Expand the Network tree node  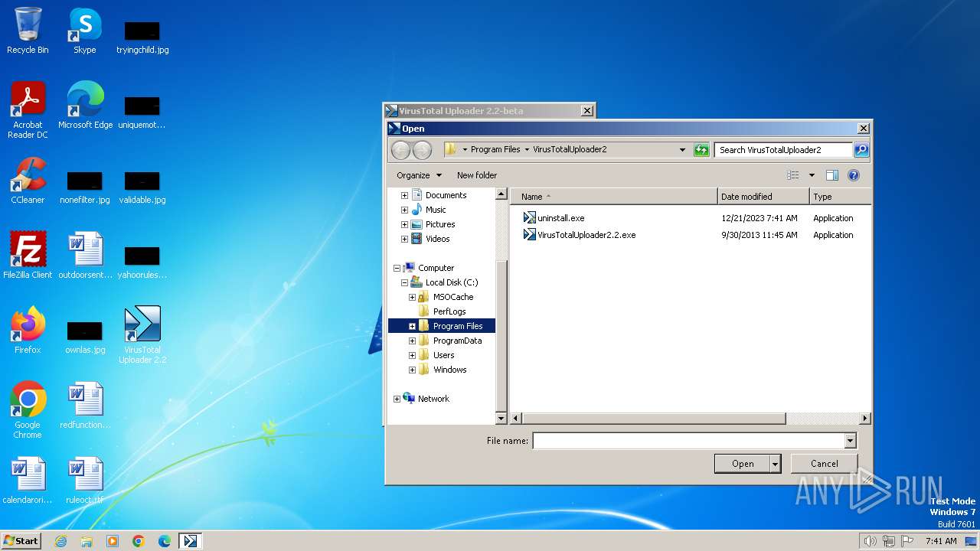[397, 399]
